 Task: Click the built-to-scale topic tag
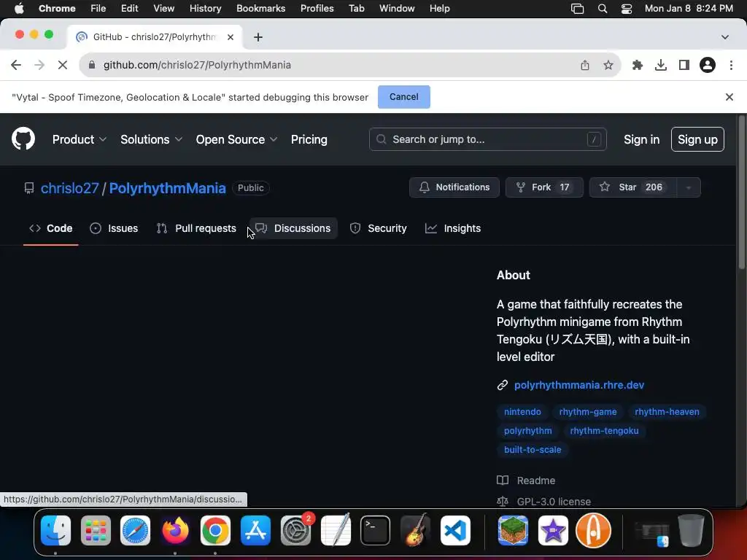(x=533, y=449)
